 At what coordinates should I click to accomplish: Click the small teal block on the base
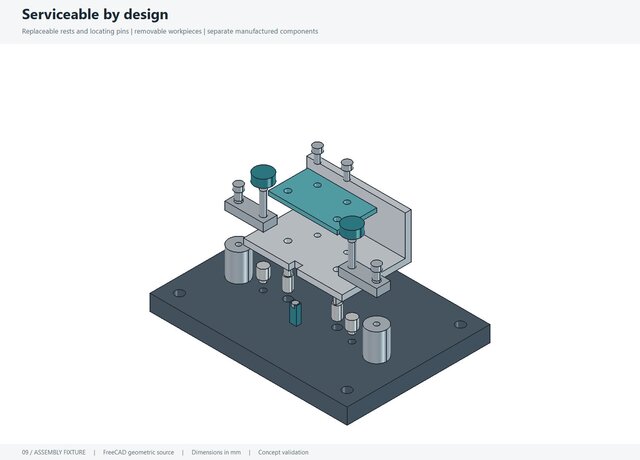coord(295,313)
